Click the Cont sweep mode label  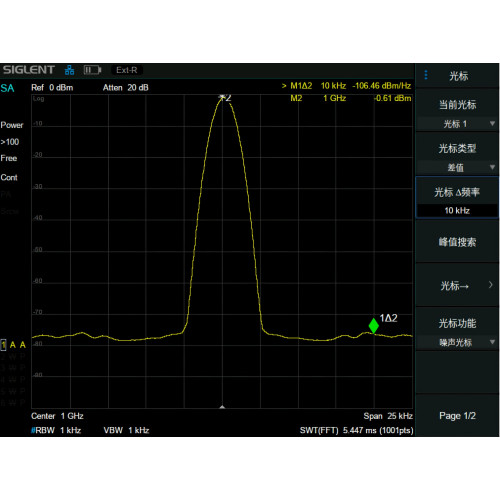click(9, 177)
